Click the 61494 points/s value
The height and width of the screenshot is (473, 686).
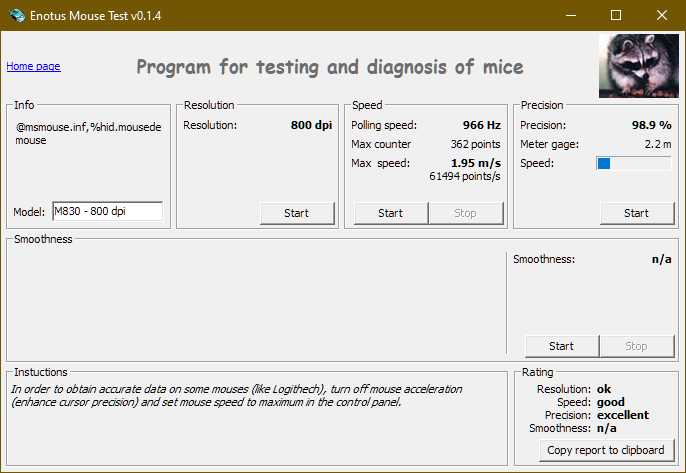tap(465, 176)
